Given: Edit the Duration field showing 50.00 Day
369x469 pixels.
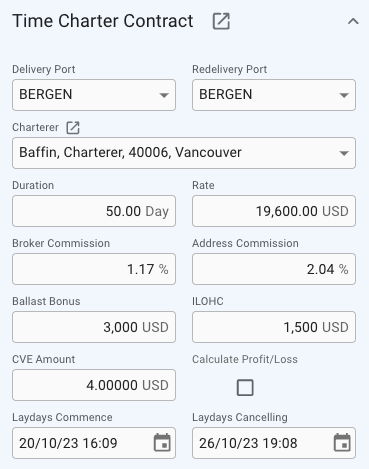Looking at the screenshot, I should point(94,211).
